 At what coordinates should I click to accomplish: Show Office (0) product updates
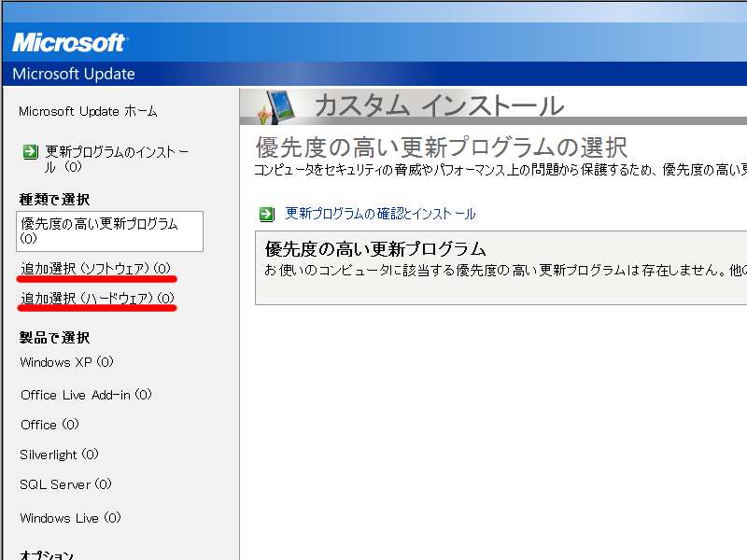click(49, 425)
